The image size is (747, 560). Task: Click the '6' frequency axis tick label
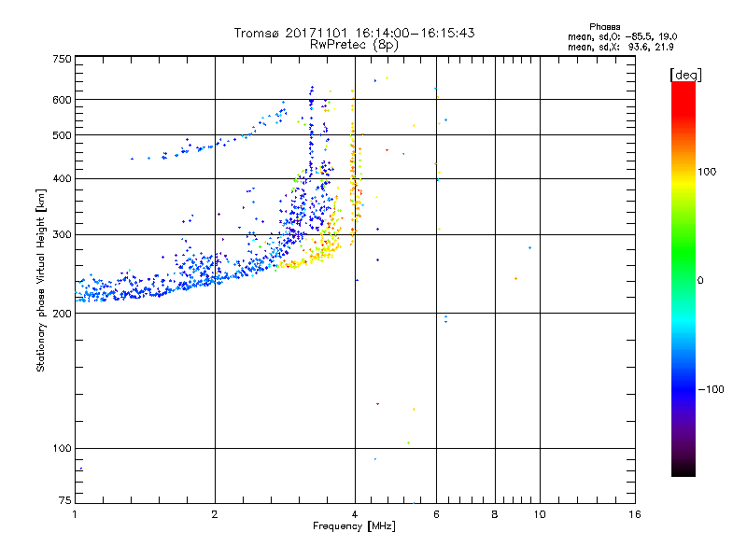point(436,514)
